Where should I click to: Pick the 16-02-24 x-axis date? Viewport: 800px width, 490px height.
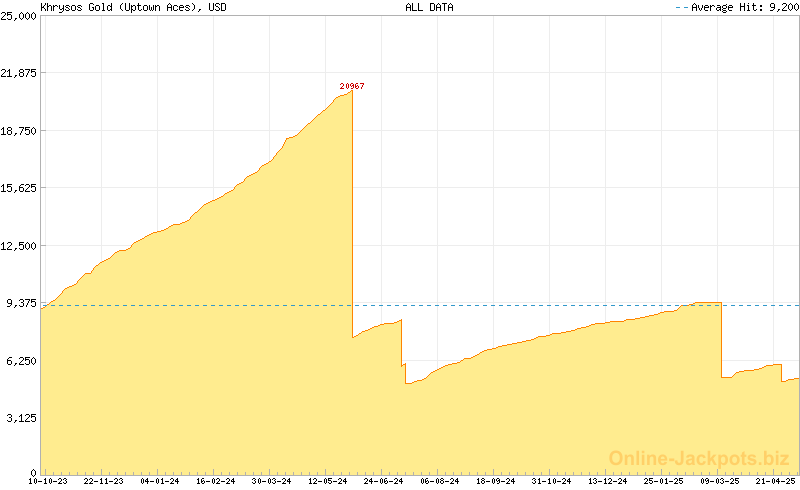tap(216, 481)
